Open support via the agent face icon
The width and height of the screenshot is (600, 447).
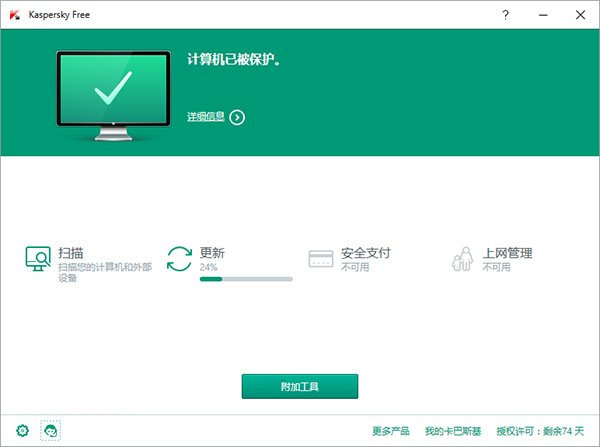click(x=49, y=431)
